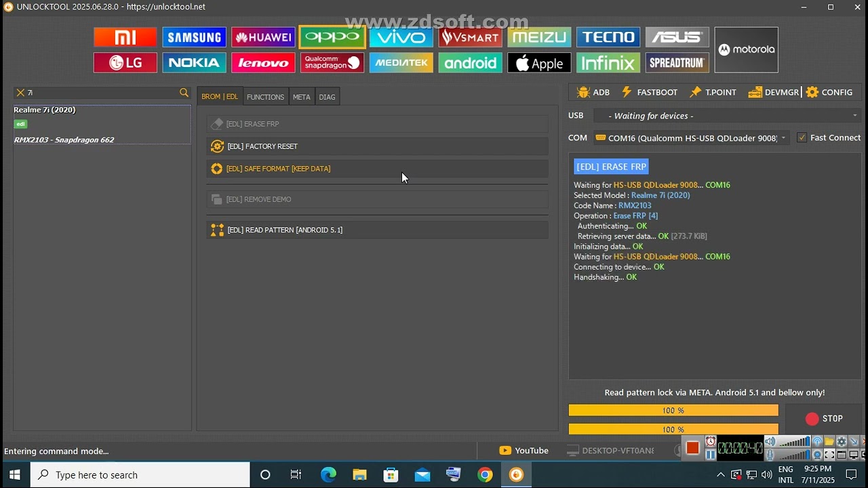This screenshot has height=488, width=868.
Task: Run [EDL] READ PATTERN [ANDROID 5.1]
Action: [378, 230]
